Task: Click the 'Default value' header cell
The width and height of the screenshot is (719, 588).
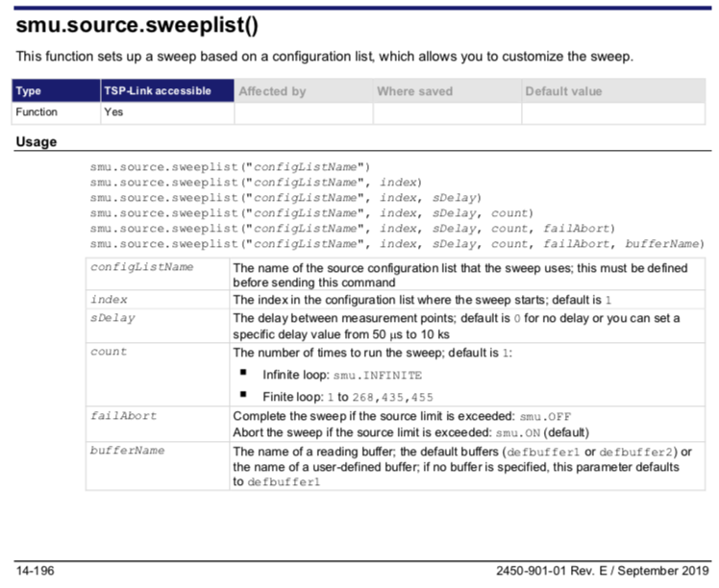Action: pos(613,90)
